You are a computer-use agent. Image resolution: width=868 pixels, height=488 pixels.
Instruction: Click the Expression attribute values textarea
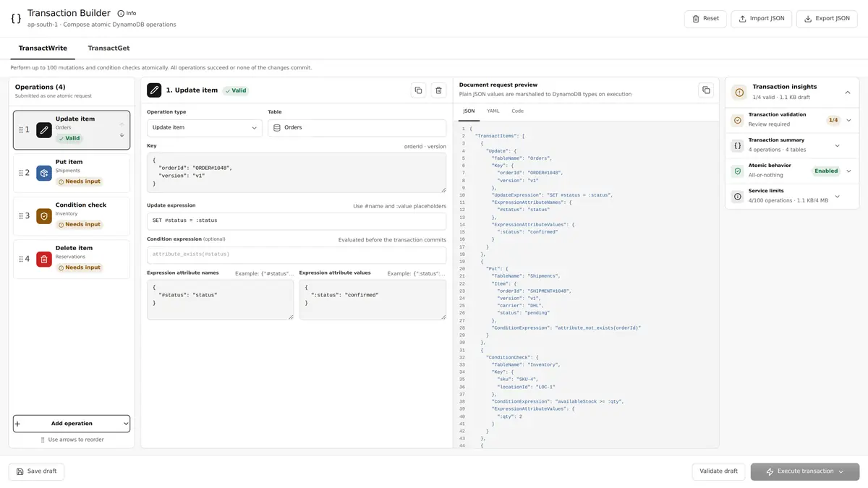(x=373, y=299)
